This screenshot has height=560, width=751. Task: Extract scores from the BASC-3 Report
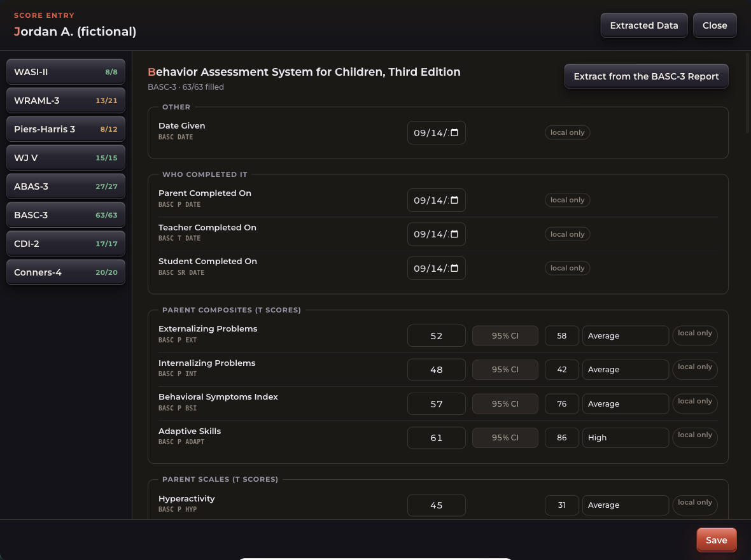click(x=646, y=76)
